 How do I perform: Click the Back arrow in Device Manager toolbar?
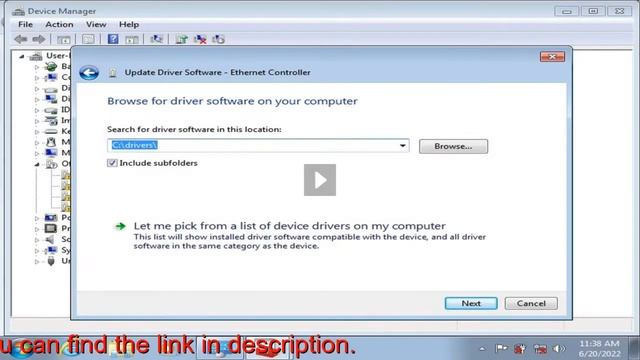20,39
